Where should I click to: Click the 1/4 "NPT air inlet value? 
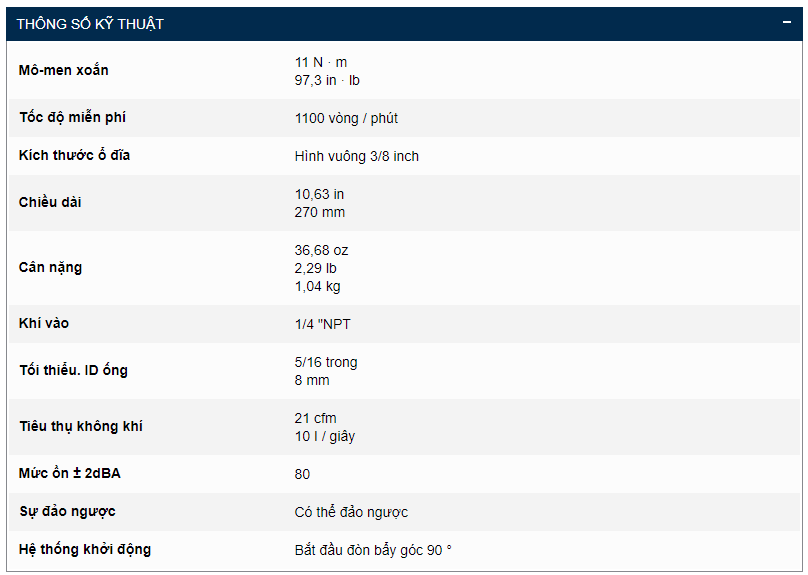323,324
